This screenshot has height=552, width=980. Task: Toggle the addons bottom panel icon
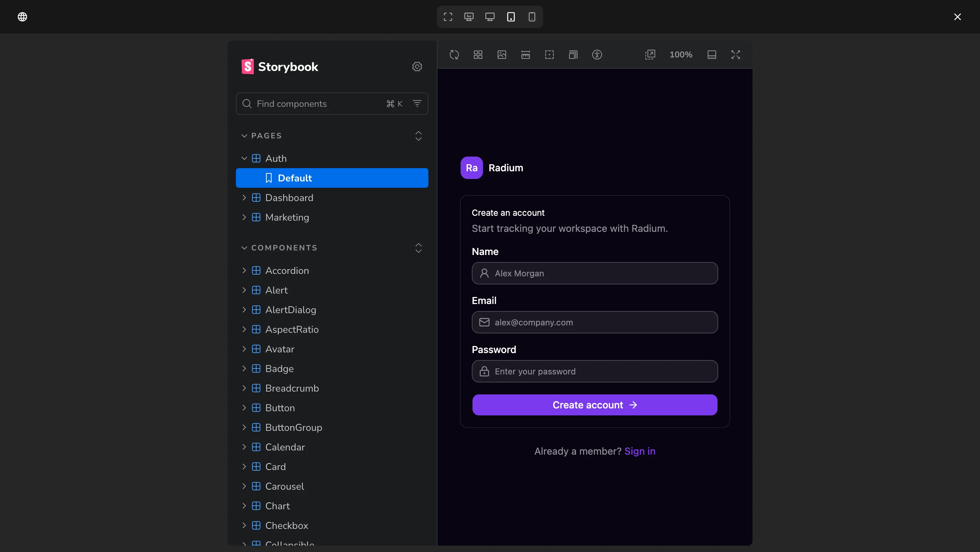[712, 55]
